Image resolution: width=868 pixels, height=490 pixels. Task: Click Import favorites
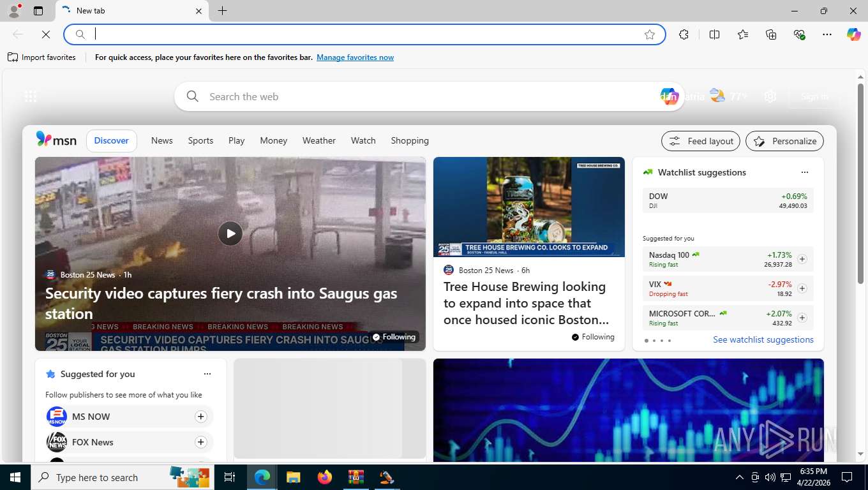[41, 57]
